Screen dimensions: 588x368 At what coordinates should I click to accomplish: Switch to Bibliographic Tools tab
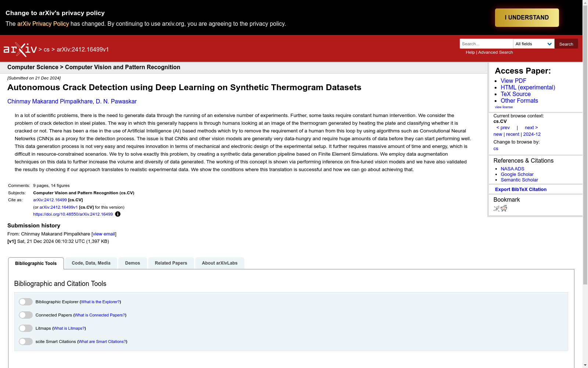(36, 263)
